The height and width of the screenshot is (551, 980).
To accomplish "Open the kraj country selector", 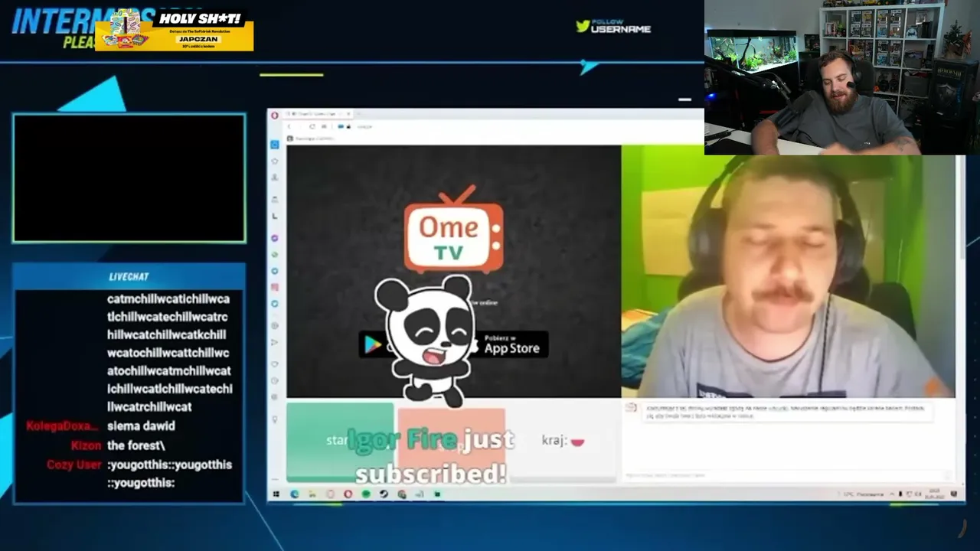I will 563,441.
